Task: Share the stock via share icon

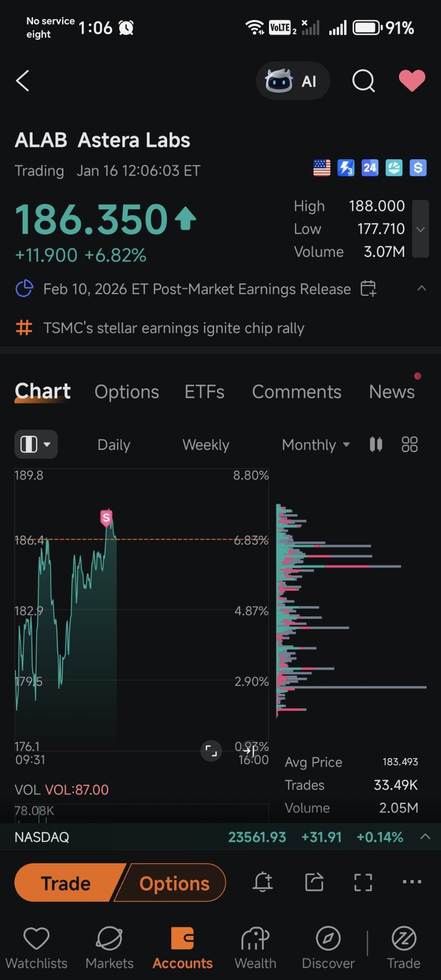Action: point(314,882)
